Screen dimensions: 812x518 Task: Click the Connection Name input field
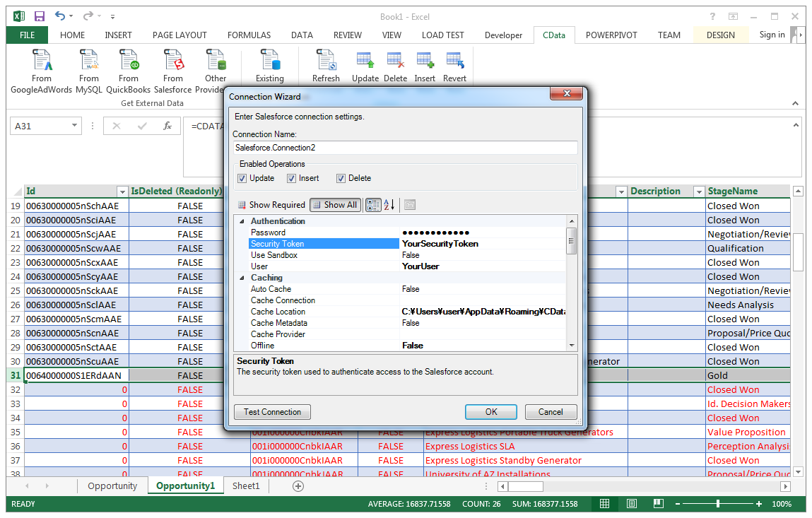405,148
